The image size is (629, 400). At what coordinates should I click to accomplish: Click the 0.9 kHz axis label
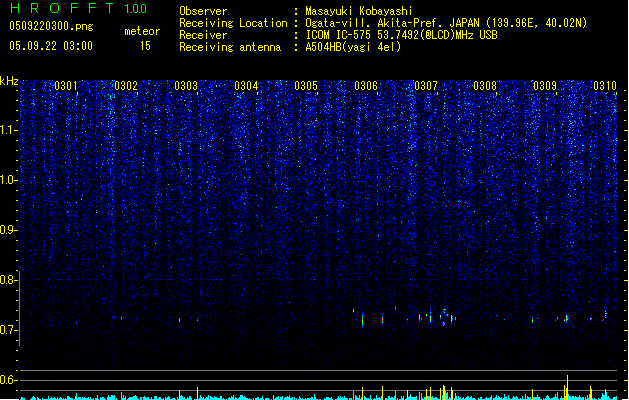tap(8, 230)
